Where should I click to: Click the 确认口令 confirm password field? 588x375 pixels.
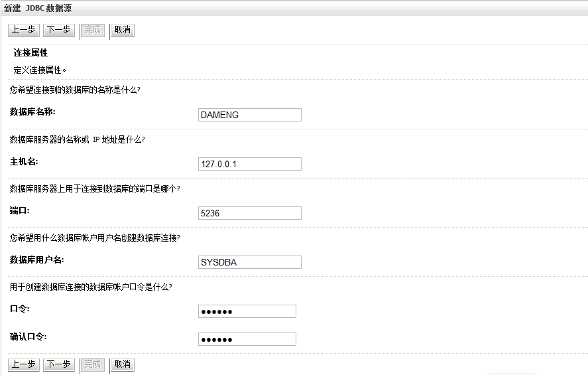247,339
